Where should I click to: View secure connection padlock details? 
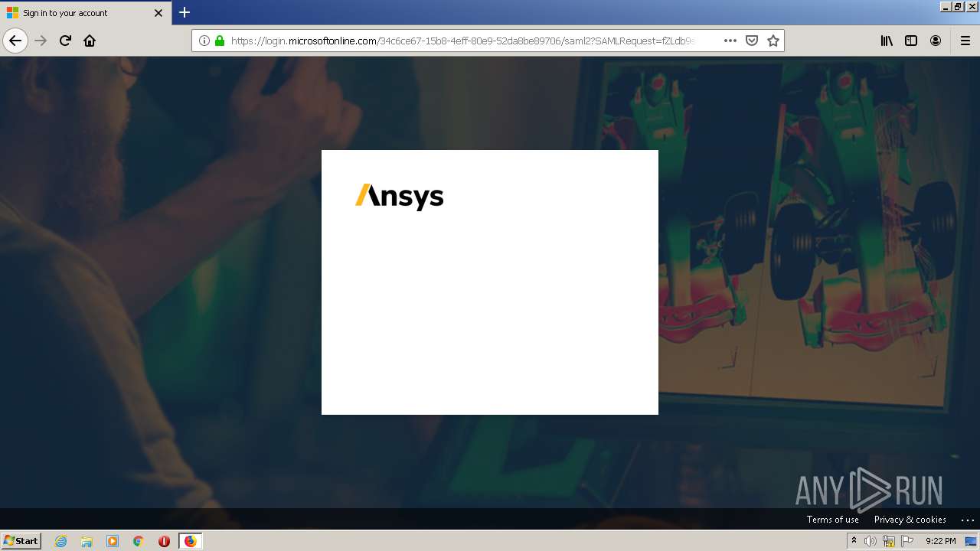tap(220, 41)
